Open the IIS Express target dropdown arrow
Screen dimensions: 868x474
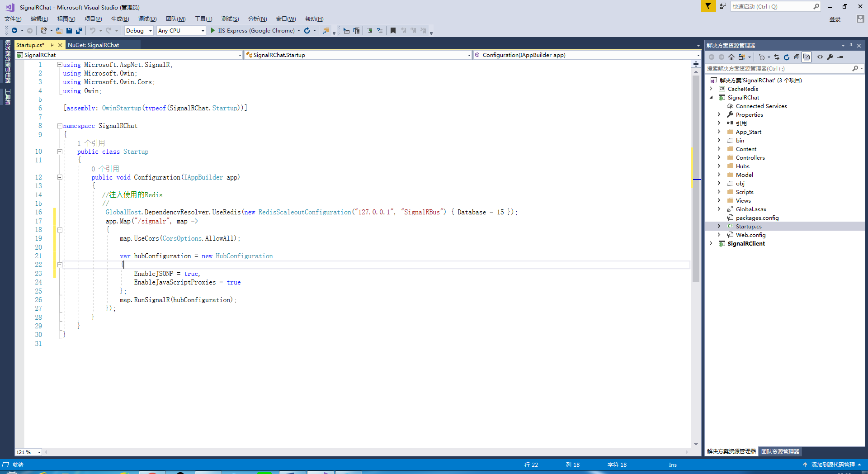click(299, 31)
